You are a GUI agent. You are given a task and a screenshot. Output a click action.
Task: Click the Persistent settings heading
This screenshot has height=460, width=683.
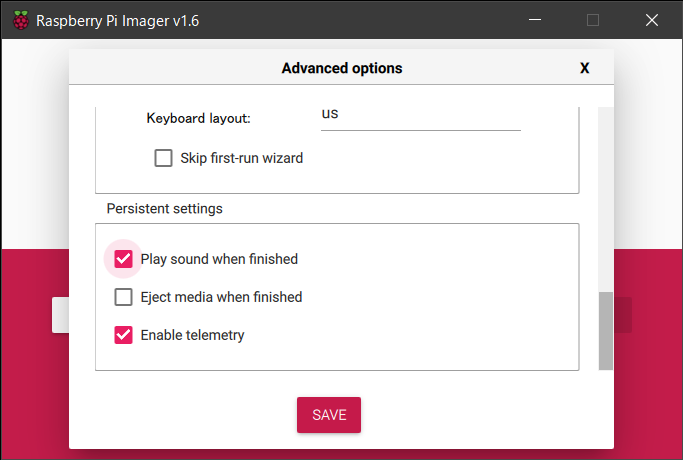pyautogui.click(x=164, y=209)
